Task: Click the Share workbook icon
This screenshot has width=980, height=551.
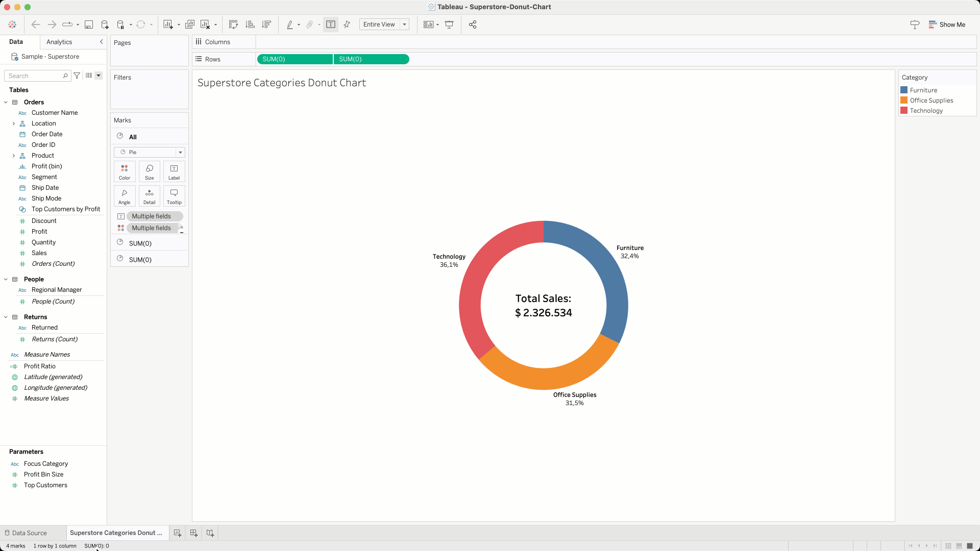Action: pos(473,24)
